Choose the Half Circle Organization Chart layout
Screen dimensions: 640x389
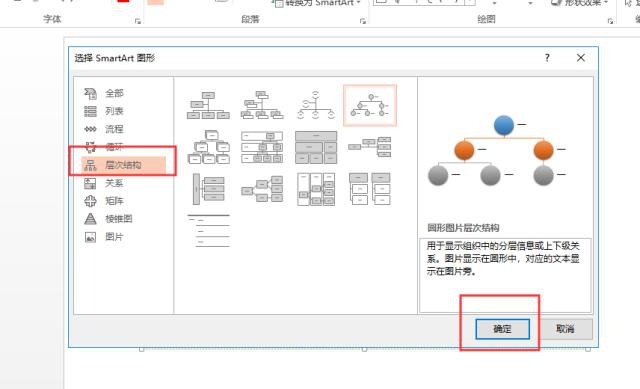(316, 106)
